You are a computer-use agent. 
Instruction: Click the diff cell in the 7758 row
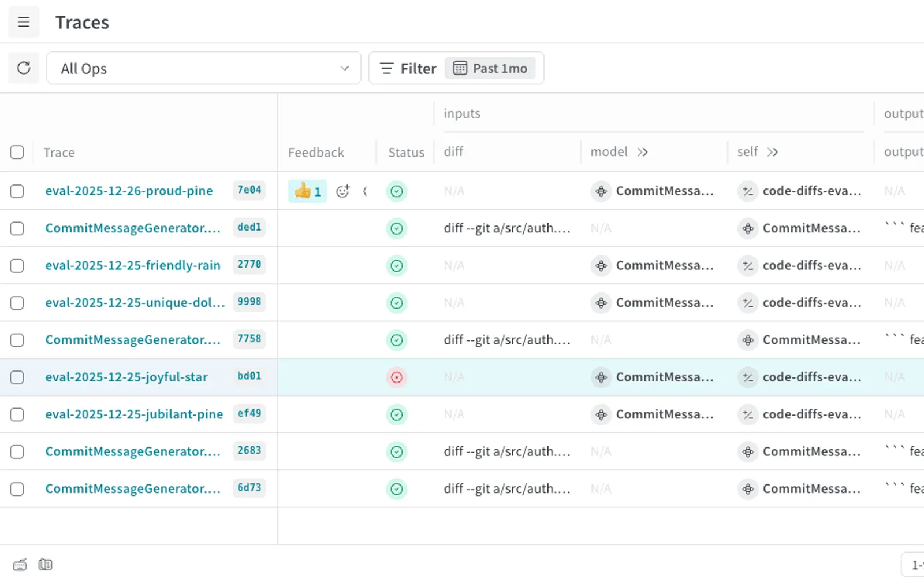[507, 340]
